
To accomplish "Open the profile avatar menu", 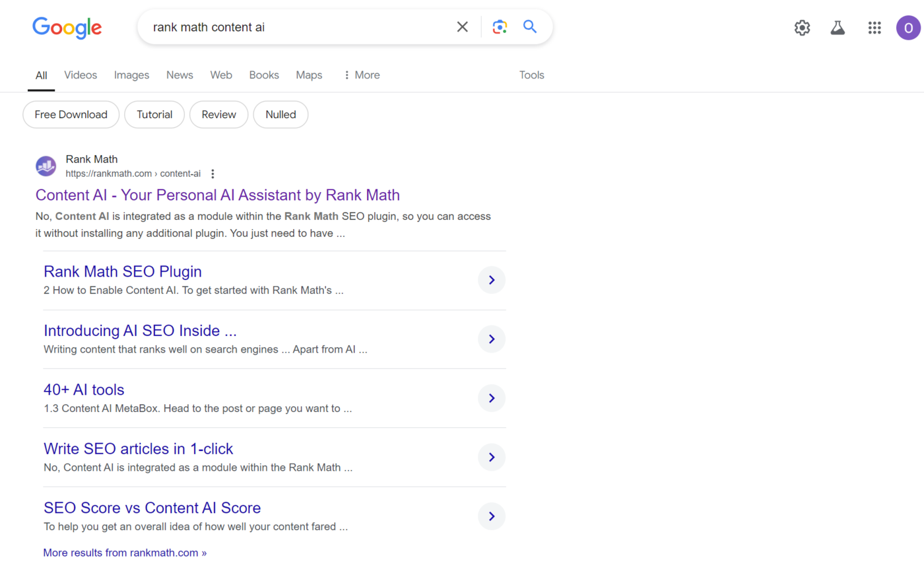I will point(909,28).
